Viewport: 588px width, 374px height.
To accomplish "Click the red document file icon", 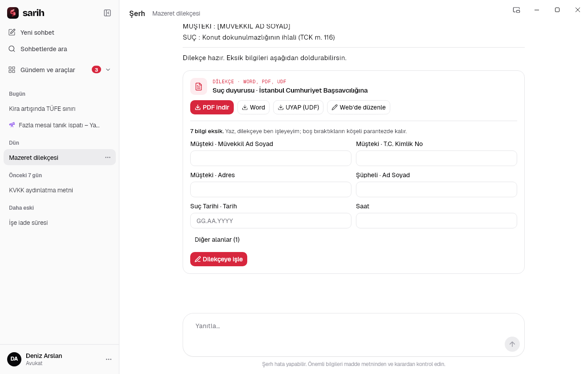I will click(x=199, y=86).
